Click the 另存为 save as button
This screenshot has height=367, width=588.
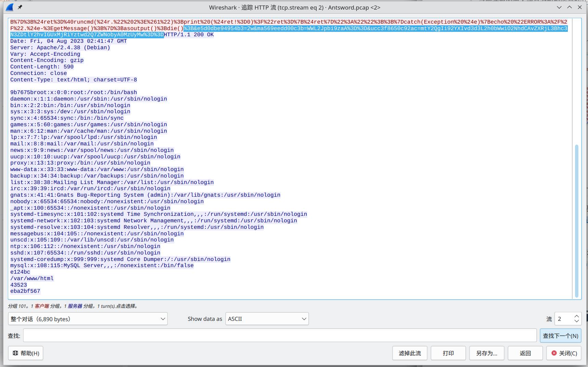(487, 353)
